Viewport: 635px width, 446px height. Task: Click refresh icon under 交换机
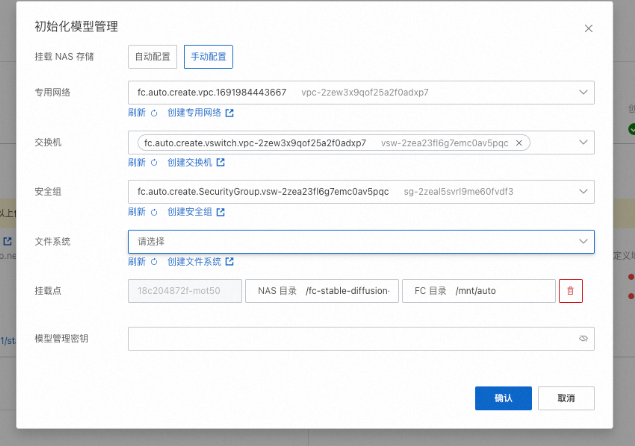[154, 163]
